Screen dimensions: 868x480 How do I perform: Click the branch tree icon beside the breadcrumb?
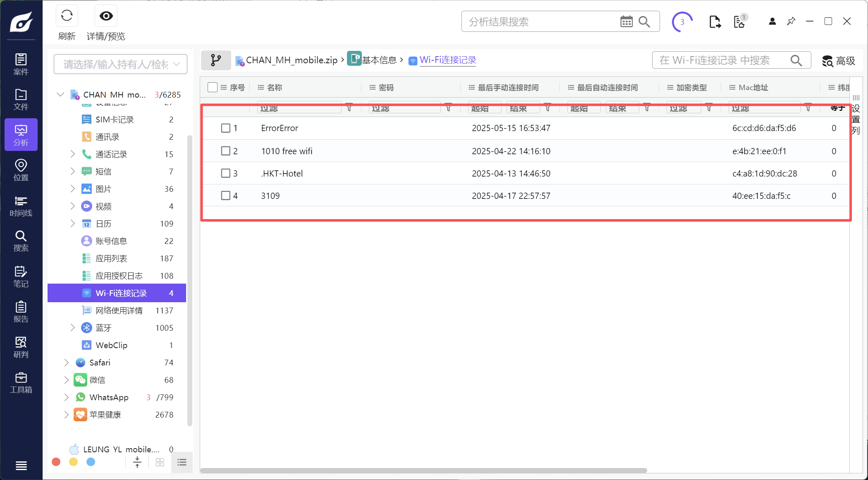click(216, 60)
